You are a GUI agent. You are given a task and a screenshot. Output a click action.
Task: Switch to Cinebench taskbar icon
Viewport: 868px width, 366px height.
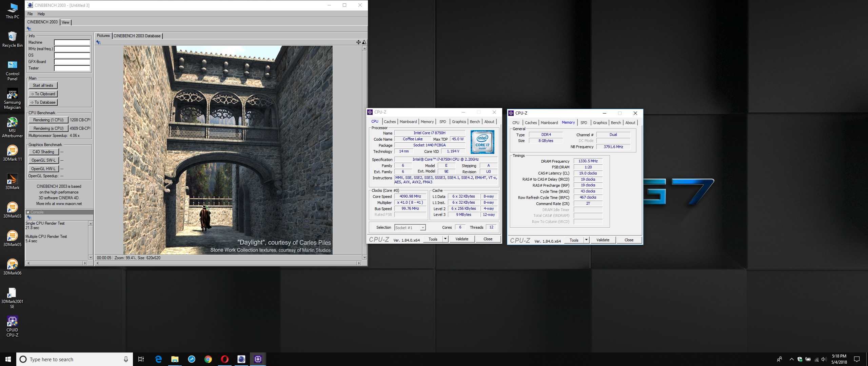[241, 359]
